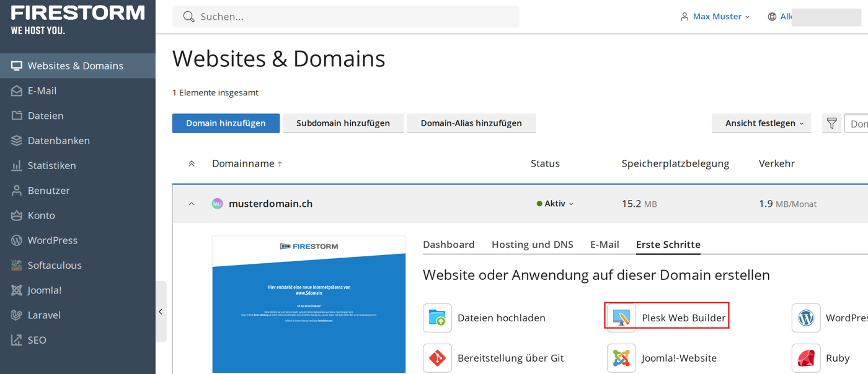This screenshot has width=868, height=374.
Task: Open Bereitstellung über Git link
Action: 511,359
